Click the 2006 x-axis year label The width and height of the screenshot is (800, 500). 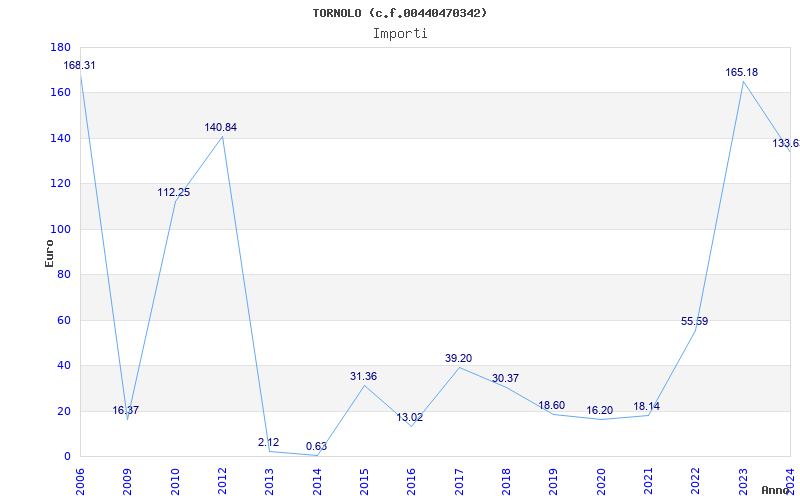80,482
